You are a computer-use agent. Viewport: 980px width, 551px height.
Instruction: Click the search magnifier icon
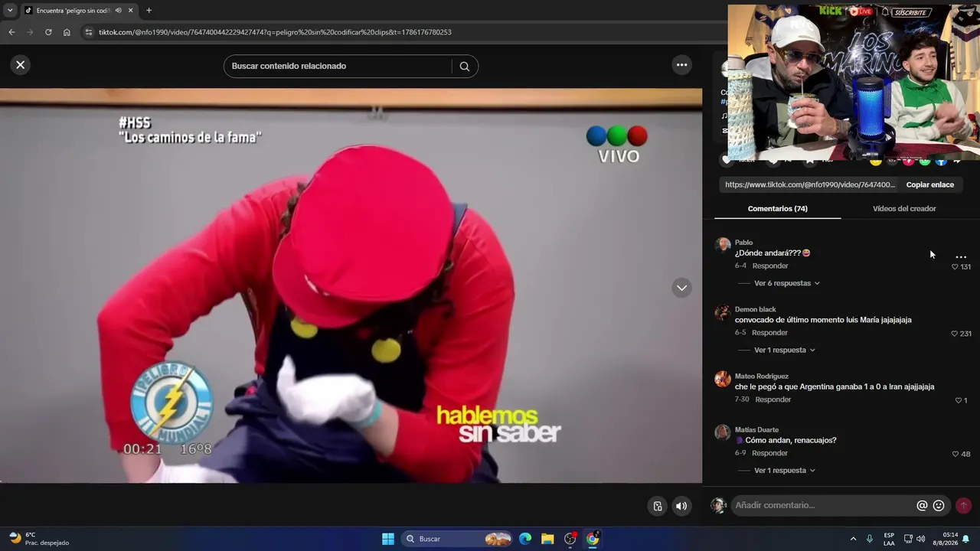464,67
